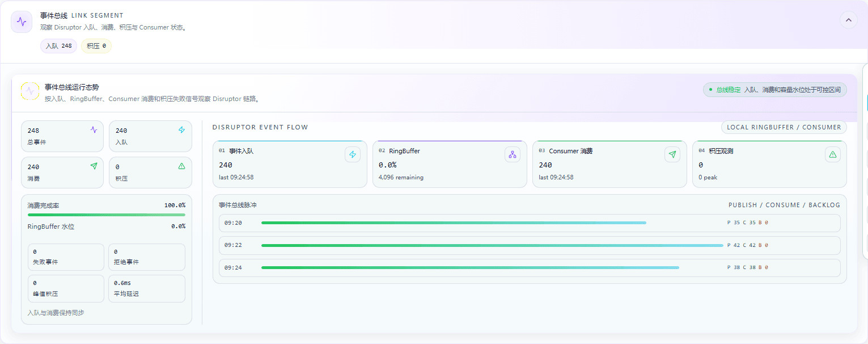The image size is (868, 344).
Task: Select the 09:20 pulse timeline row
Action: (530, 223)
